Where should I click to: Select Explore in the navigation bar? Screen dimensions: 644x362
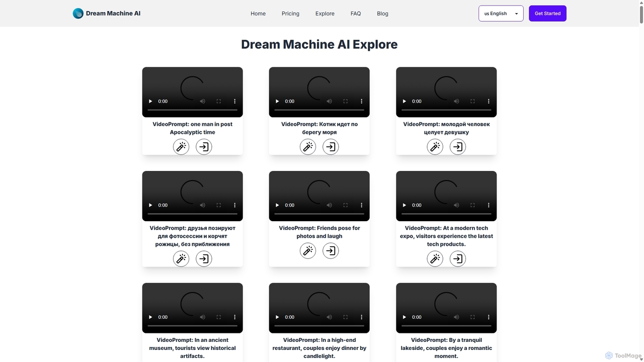(x=325, y=14)
